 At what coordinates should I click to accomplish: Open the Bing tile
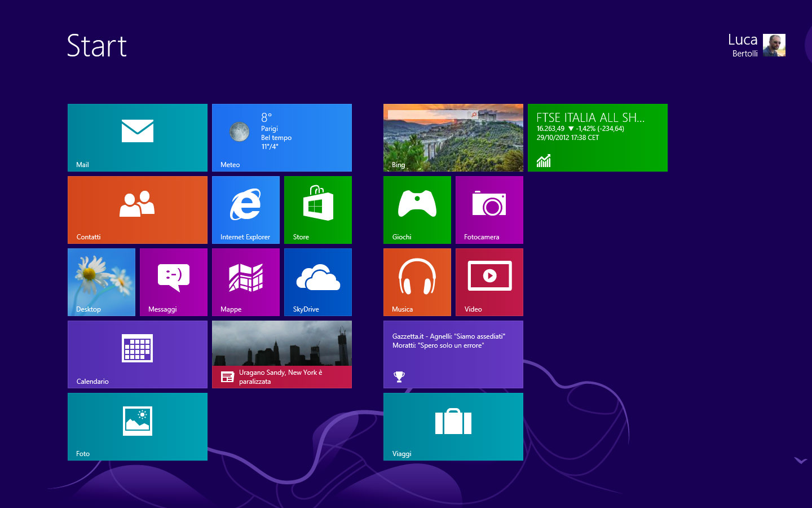[453, 138]
